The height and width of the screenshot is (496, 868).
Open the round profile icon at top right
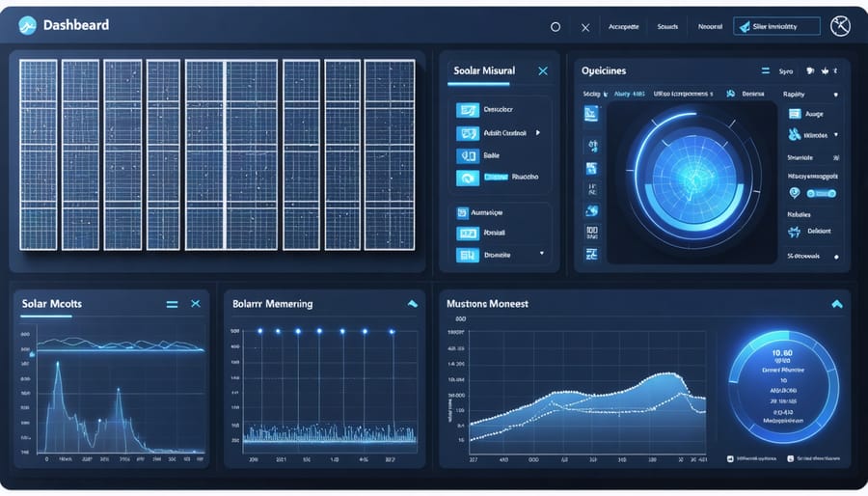tap(840, 26)
